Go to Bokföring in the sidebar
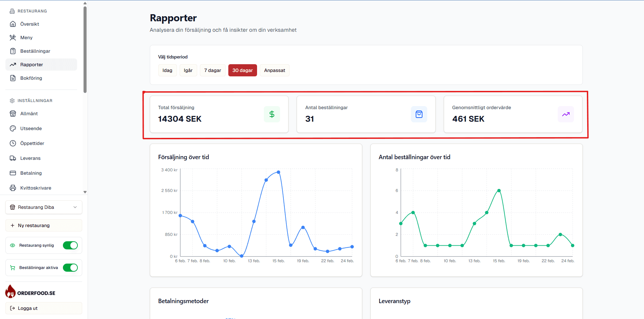 31,78
